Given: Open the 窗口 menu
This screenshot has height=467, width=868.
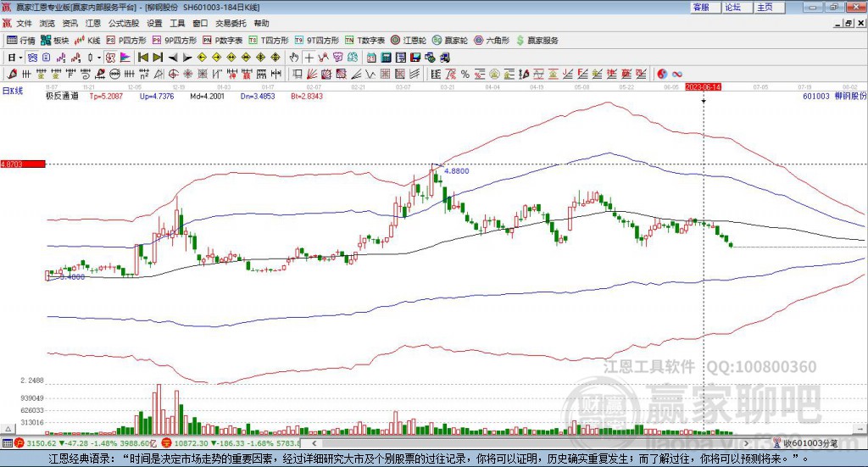Looking at the screenshot, I should 200,23.
